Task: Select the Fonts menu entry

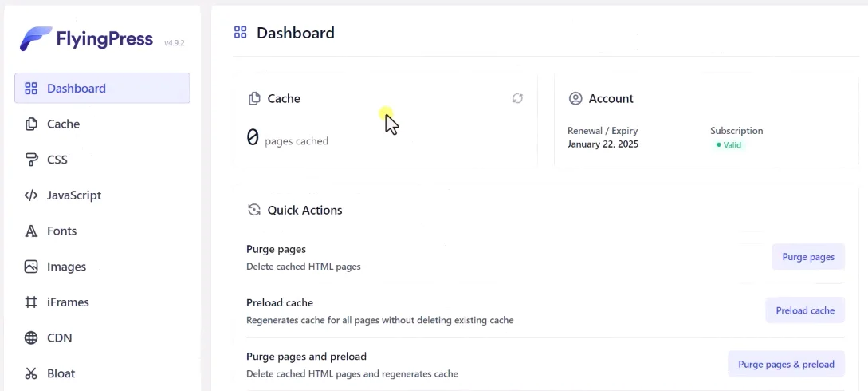Action: pyautogui.click(x=61, y=231)
